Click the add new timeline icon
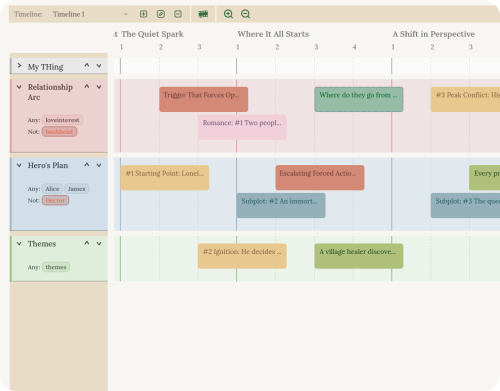Viewport: 500px width, 391px height. coord(143,14)
